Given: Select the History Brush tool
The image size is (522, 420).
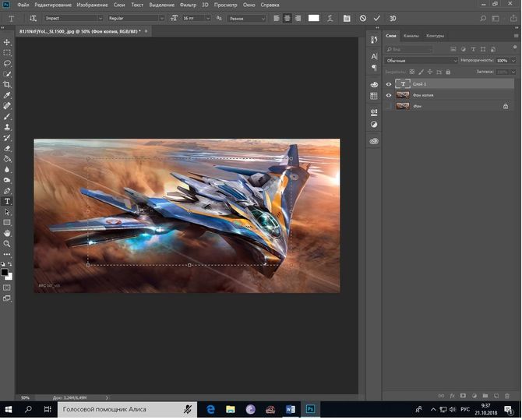Looking at the screenshot, I should [x=7, y=138].
